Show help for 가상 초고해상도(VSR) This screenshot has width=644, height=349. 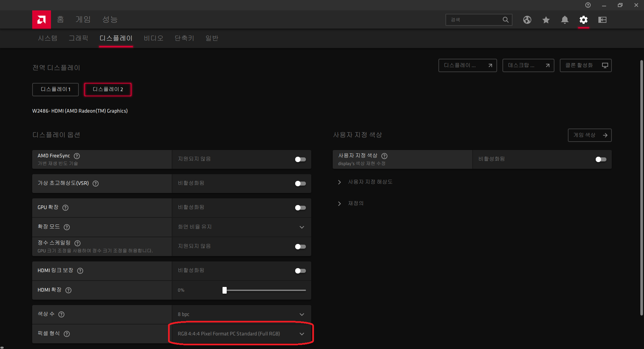coord(96,184)
